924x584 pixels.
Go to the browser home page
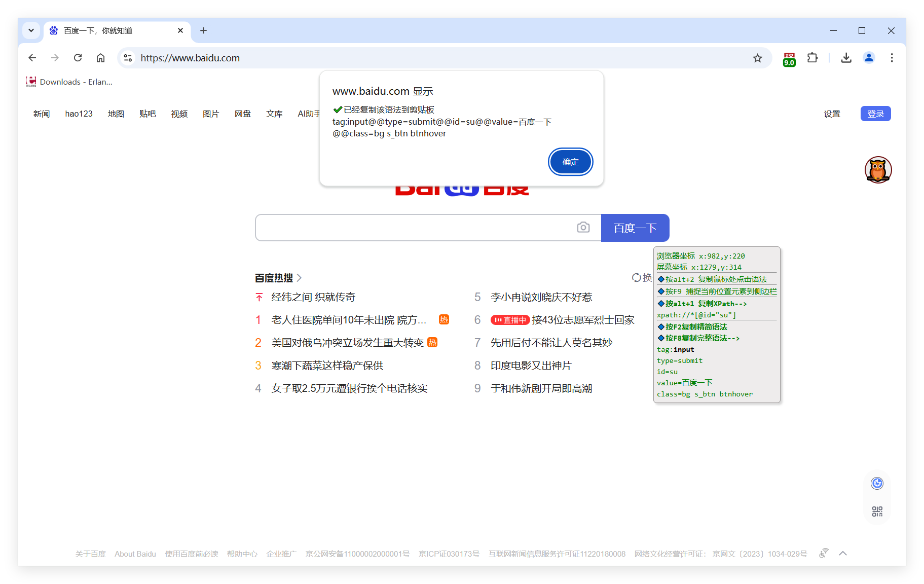click(x=100, y=58)
